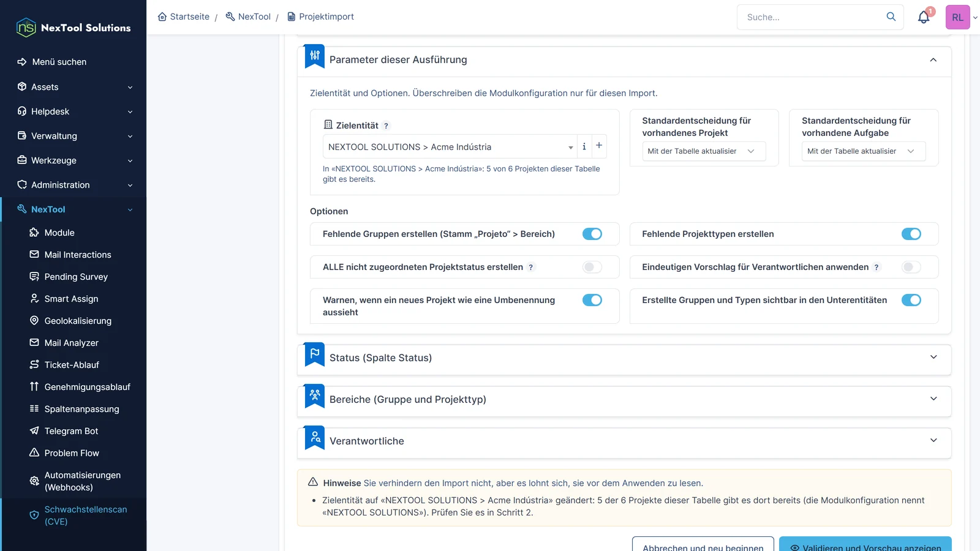Click the help icon next to Zielentität label
This screenshot has width=980, height=551.
click(386, 126)
